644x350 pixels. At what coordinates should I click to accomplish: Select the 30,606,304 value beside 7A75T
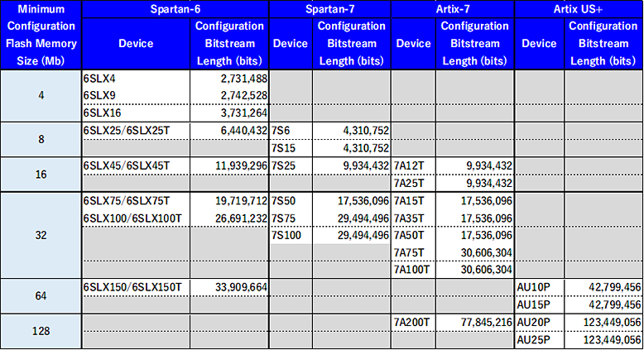coord(486,252)
